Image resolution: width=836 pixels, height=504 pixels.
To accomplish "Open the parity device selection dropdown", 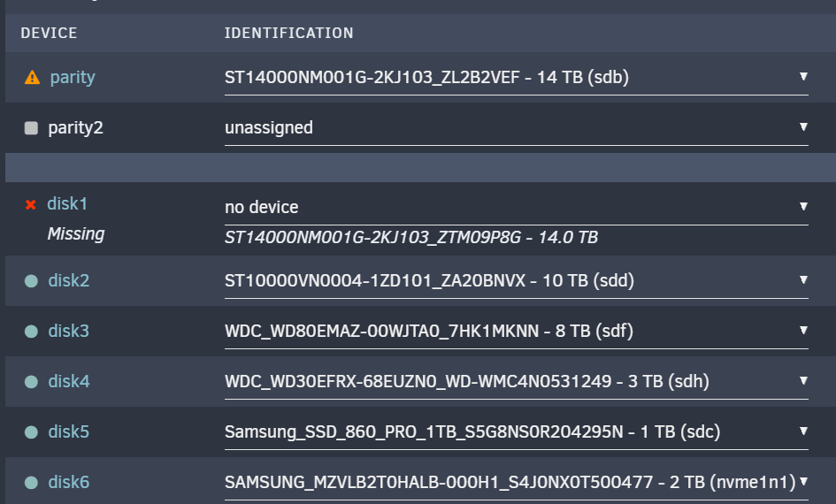I will coord(516,78).
